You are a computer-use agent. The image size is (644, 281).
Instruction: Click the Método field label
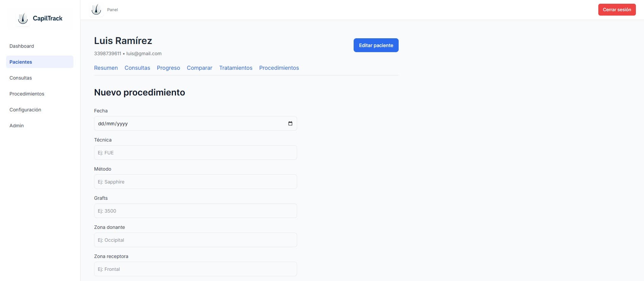pyautogui.click(x=103, y=169)
